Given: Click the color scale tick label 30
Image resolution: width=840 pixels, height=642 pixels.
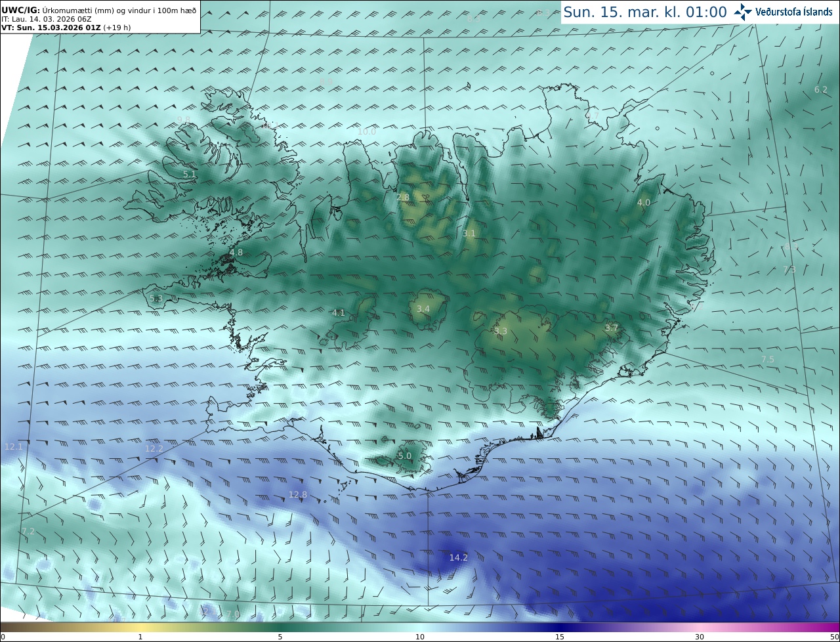Looking at the screenshot, I should 700,637.
